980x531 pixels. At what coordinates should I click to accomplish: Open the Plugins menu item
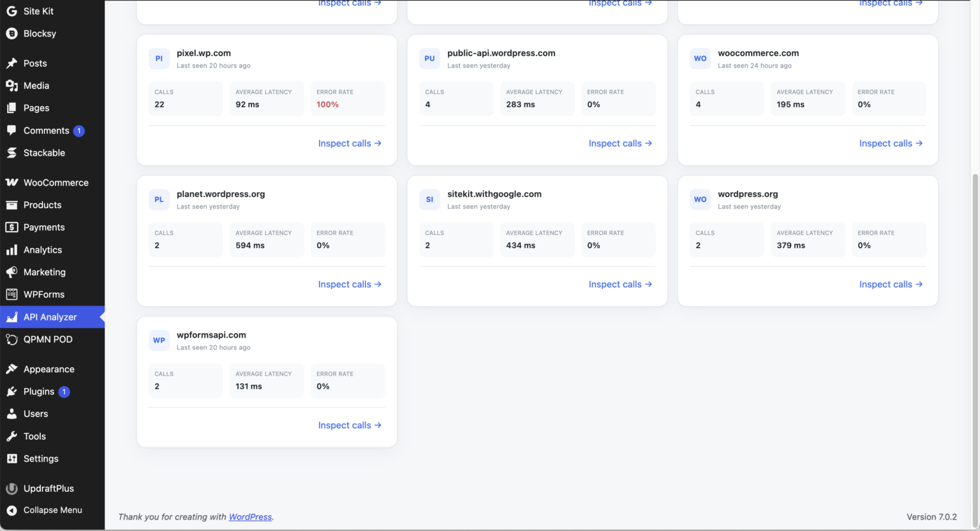tap(52, 391)
